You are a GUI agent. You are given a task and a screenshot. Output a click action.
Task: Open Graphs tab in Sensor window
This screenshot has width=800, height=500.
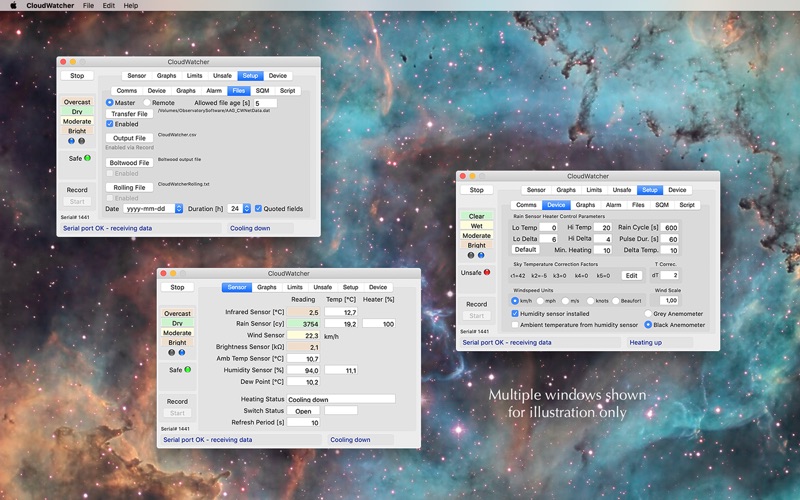pyautogui.click(x=266, y=287)
